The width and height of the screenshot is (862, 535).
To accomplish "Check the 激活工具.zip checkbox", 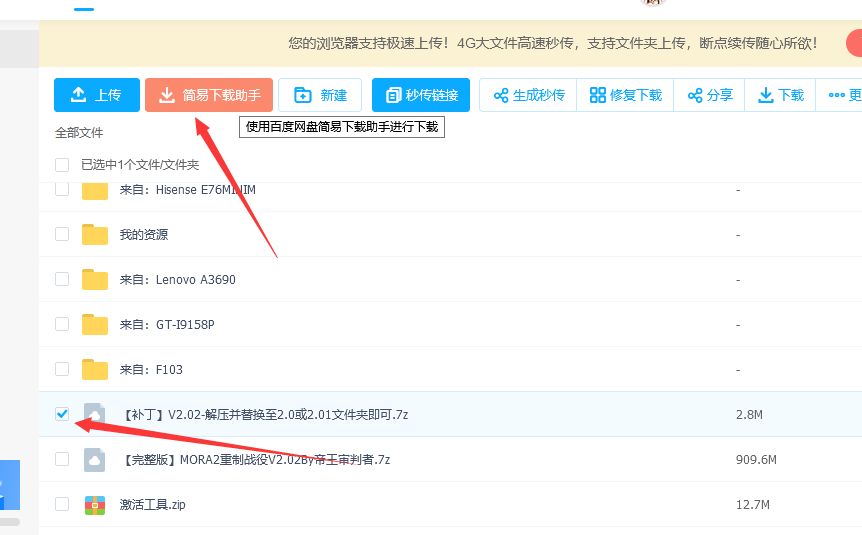I will click(x=62, y=504).
